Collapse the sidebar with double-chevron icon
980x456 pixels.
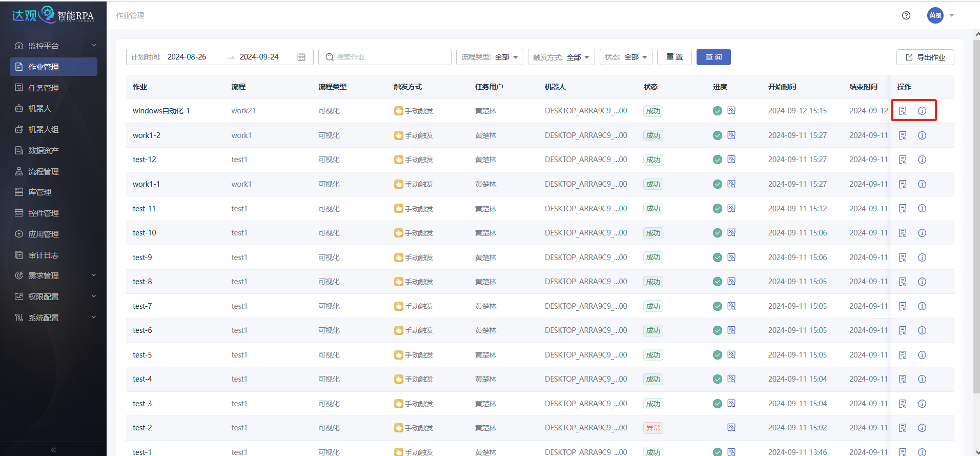pos(53,450)
